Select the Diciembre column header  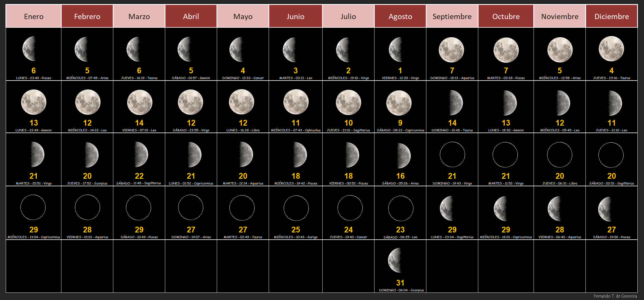point(611,16)
